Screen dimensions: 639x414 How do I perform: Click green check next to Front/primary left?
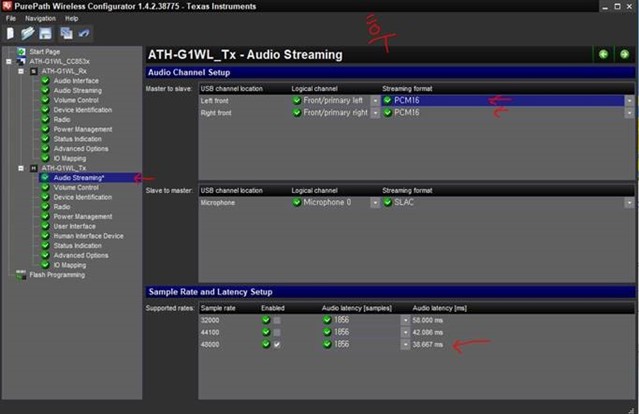point(297,101)
